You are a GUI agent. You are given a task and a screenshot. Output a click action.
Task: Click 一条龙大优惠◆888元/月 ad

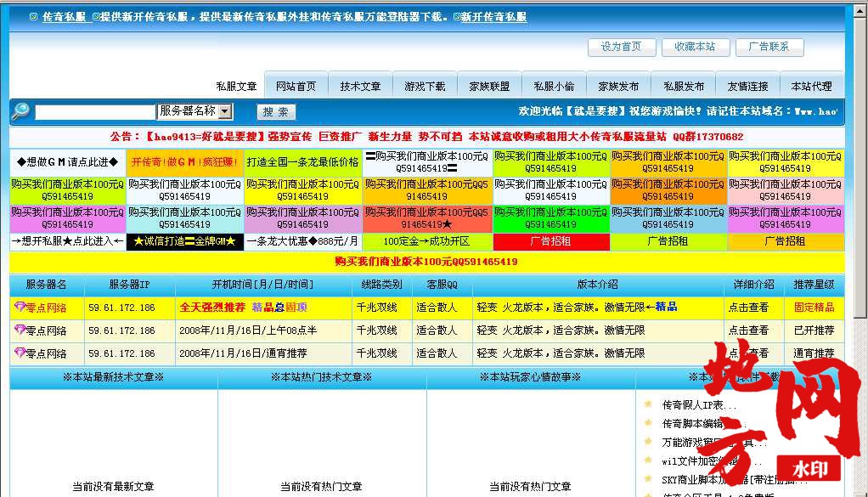point(303,241)
